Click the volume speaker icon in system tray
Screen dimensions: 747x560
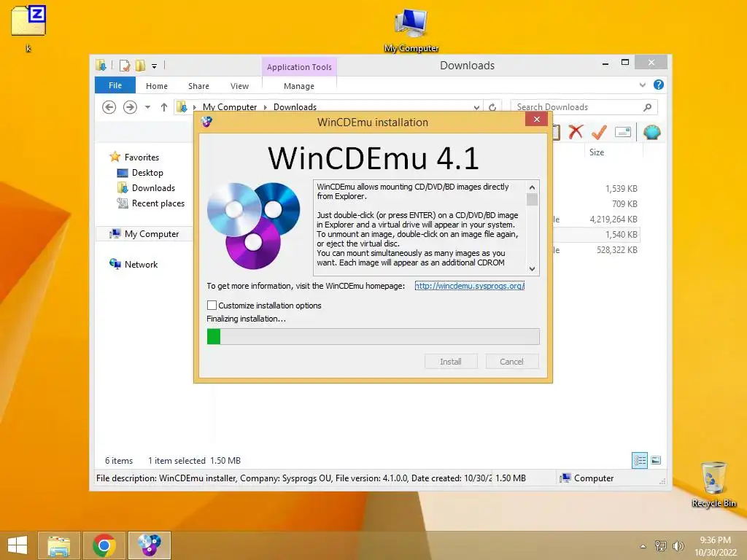point(678,546)
